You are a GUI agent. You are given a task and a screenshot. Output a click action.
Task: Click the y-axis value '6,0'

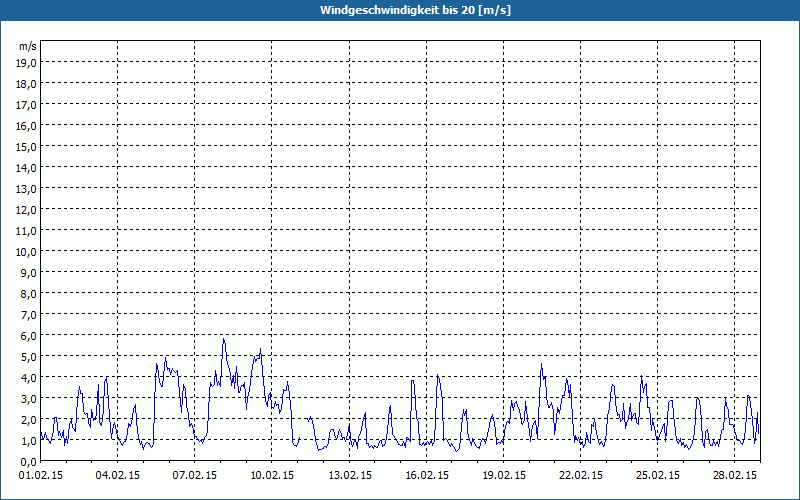click(29, 336)
